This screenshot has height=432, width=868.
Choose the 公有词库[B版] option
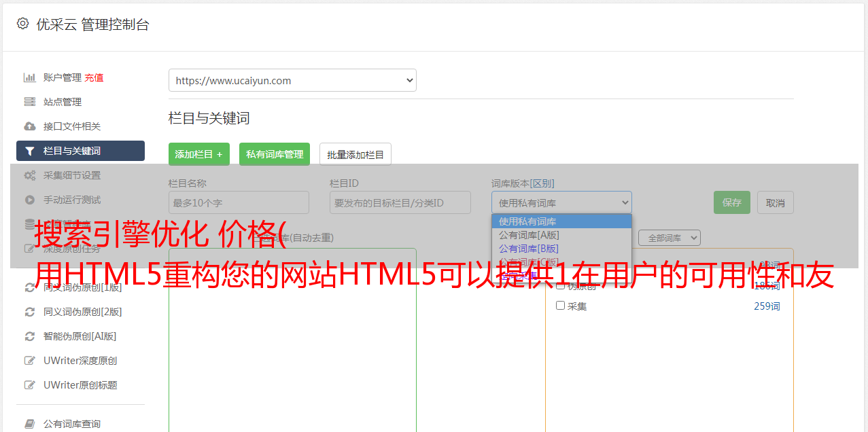point(561,249)
